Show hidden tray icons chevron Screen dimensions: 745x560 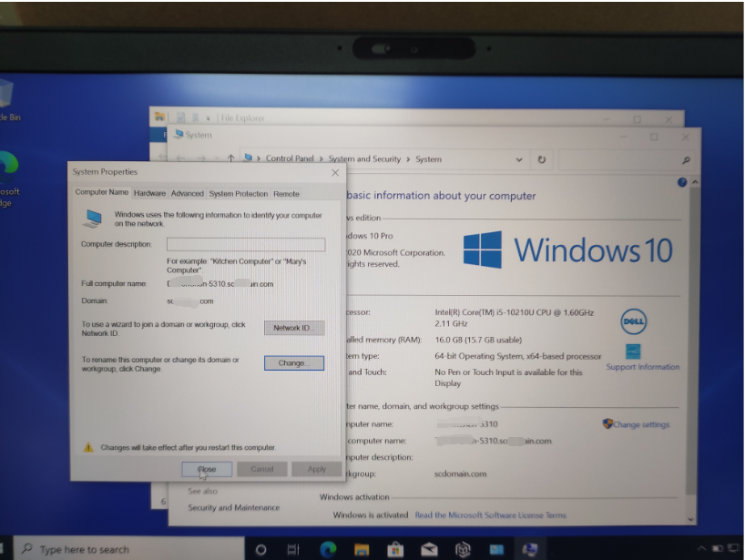tap(701, 548)
